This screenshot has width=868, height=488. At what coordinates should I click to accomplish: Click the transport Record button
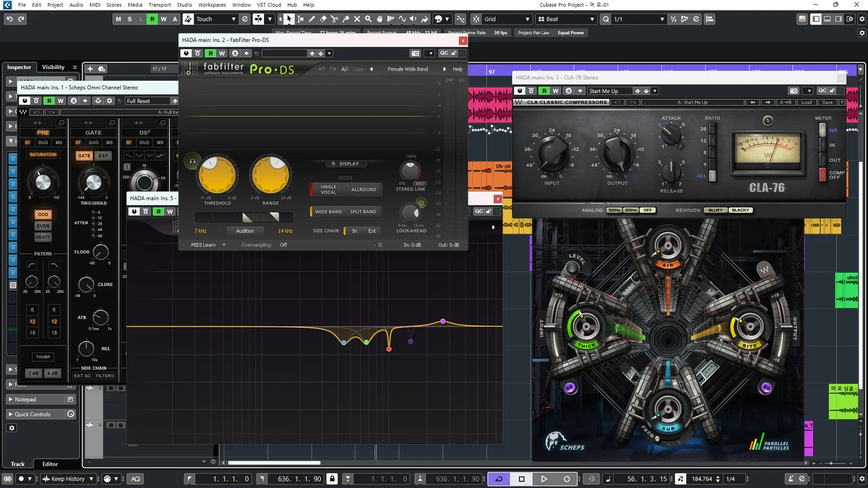pos(567,479)
